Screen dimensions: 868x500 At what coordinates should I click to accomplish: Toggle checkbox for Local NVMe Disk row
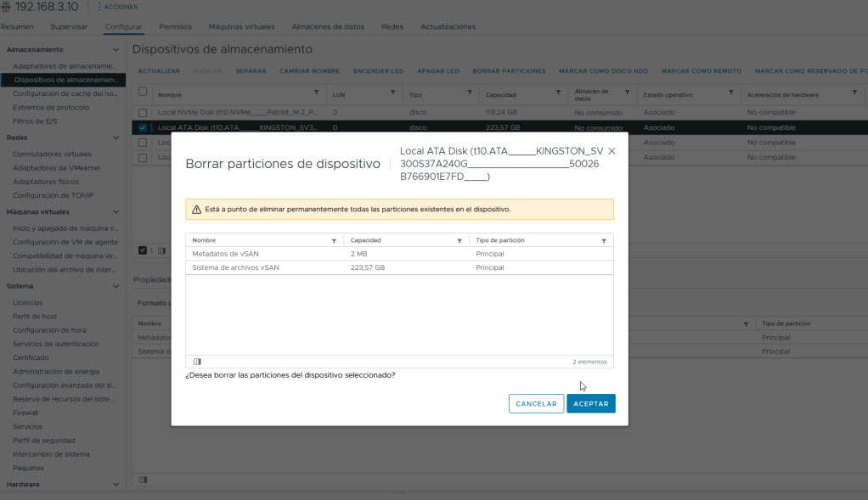pos(143,112)
